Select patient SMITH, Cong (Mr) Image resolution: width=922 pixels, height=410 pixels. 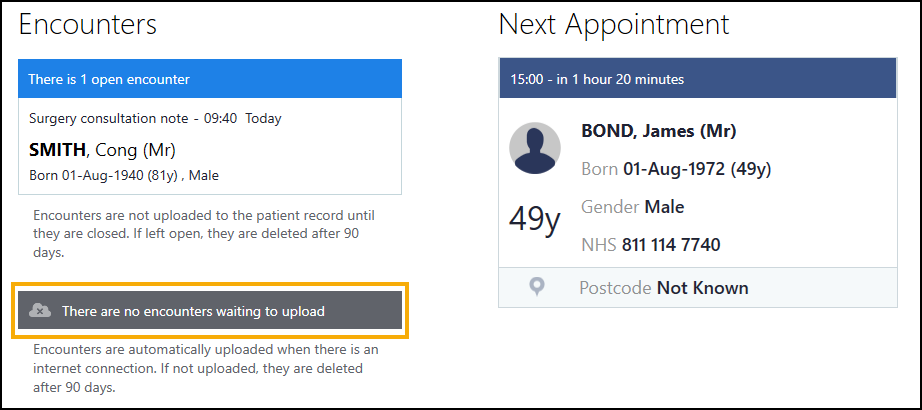pos(103,151)
